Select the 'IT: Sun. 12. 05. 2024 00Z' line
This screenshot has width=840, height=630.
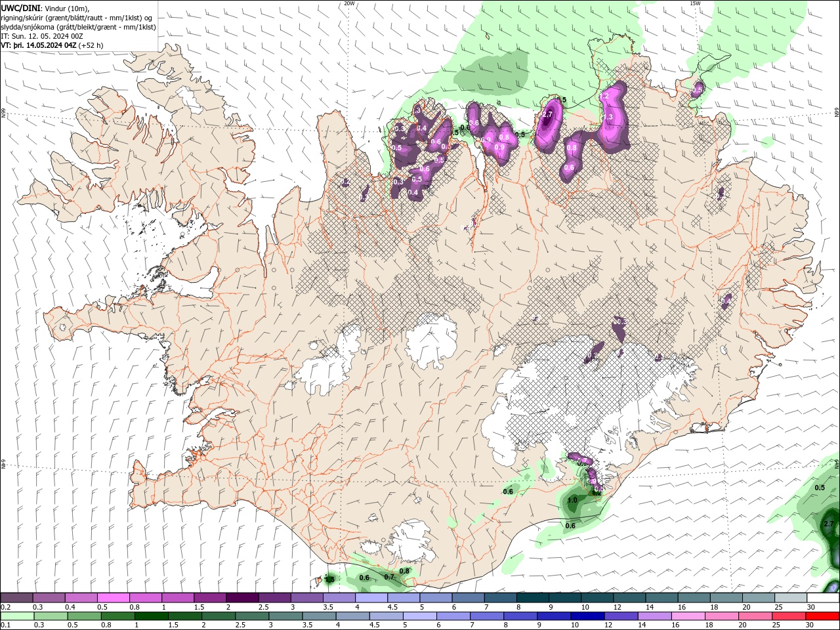[41, 36]
